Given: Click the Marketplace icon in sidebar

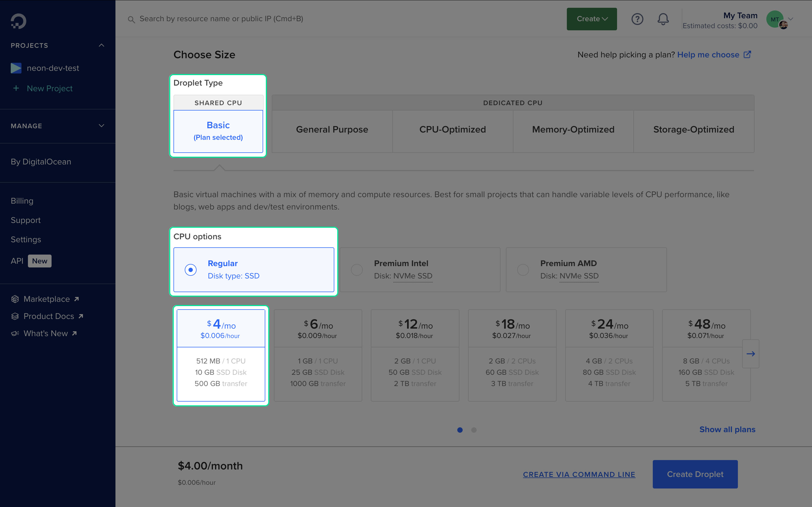Looking at the screenshot, I should tap(15, 299).
